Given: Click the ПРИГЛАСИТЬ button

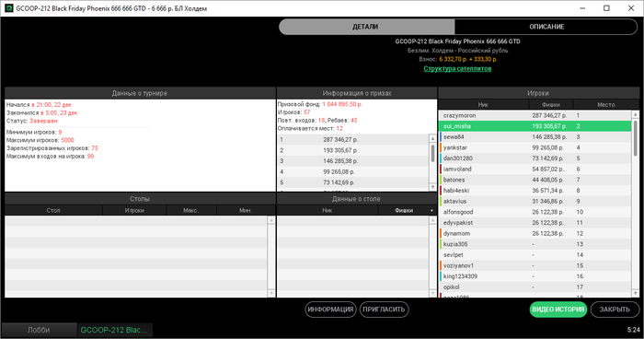Looking at the screenshot, I should [x=384, y=310].
